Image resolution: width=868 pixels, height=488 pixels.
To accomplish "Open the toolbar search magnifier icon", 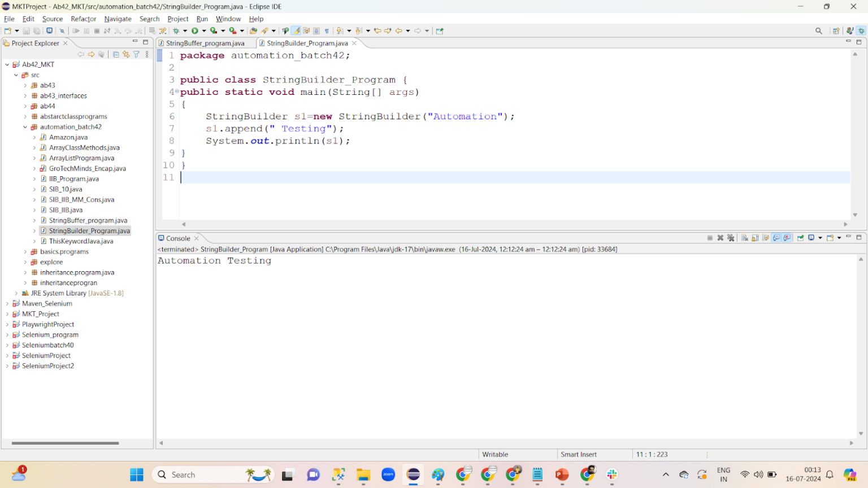I will tap(819, 31).
